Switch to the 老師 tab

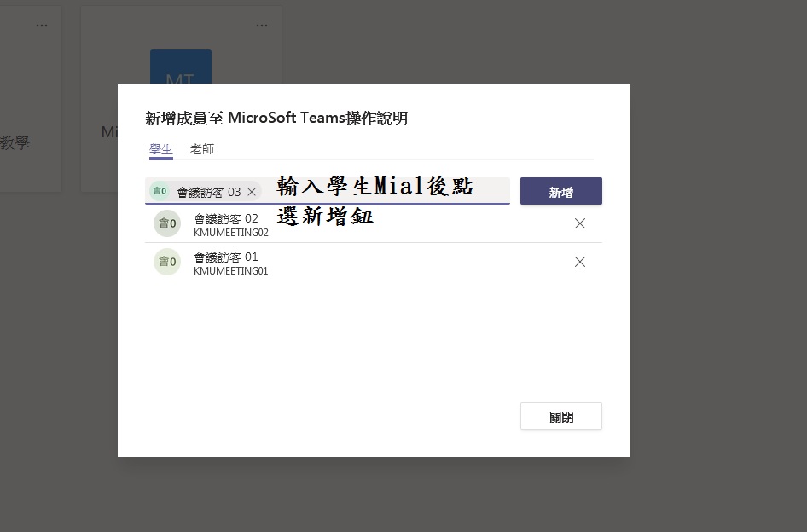point(202,149)
